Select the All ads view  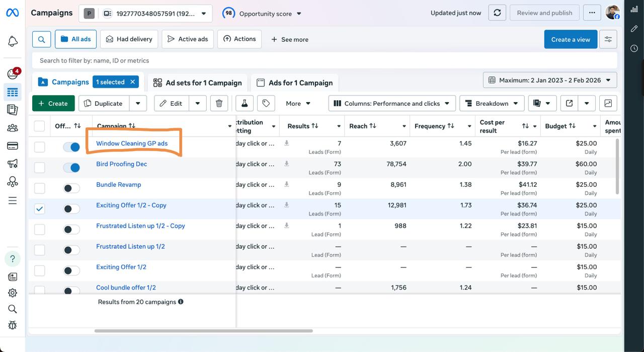pos(75,39)
